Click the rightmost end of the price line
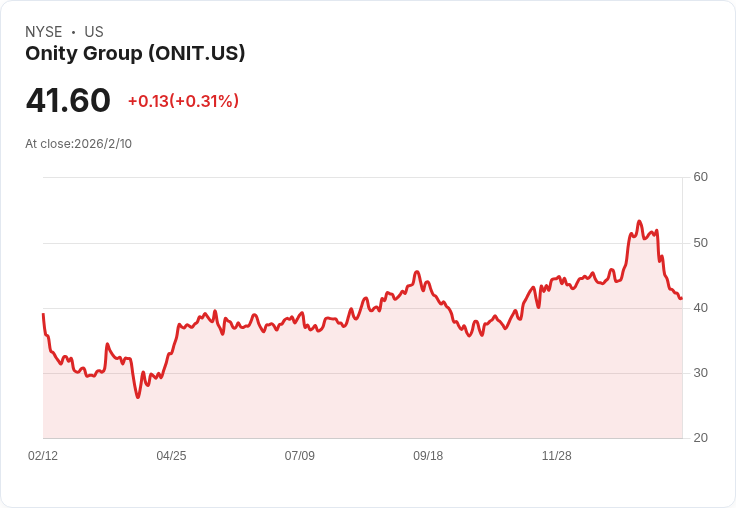The width and height of the screenshot is (736, 508). click(681, 298)
